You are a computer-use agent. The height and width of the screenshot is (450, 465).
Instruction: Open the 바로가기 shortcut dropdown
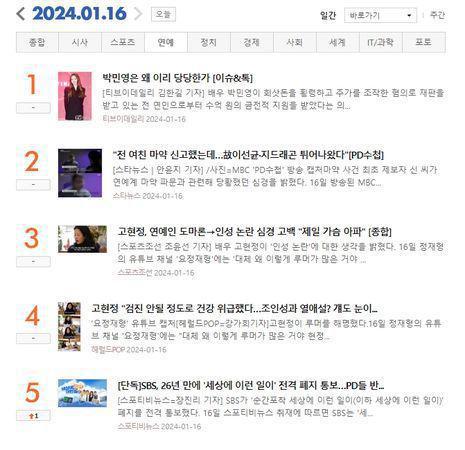point(380,15)
